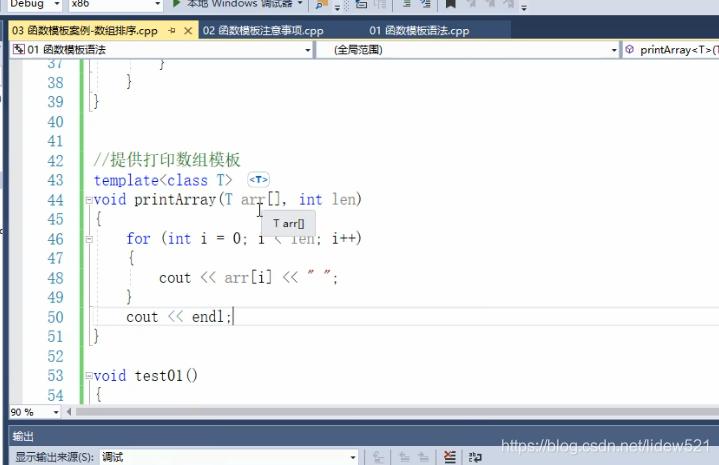Switch to tab 01 函数模板语法.cpp
The image size is (719, 465).
pos(419,31)
